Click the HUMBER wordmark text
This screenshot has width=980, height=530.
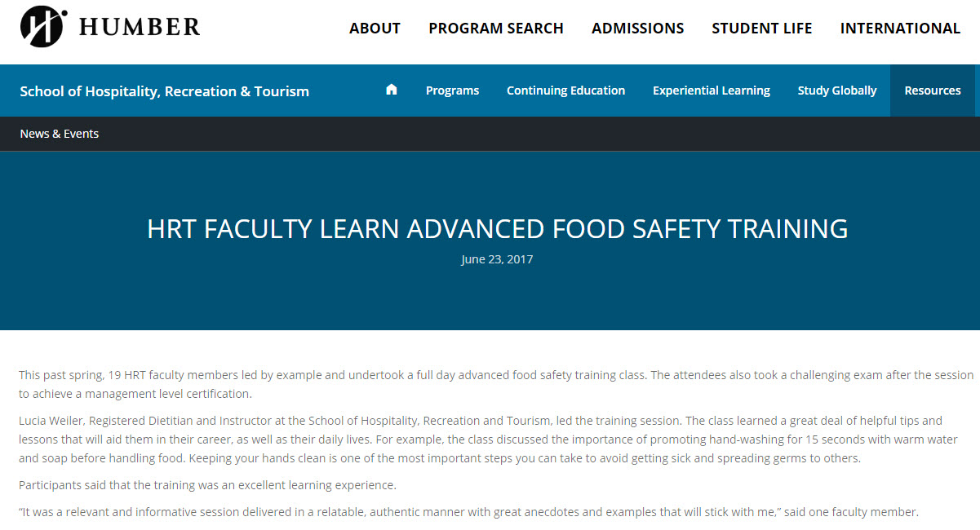point(140,27)
